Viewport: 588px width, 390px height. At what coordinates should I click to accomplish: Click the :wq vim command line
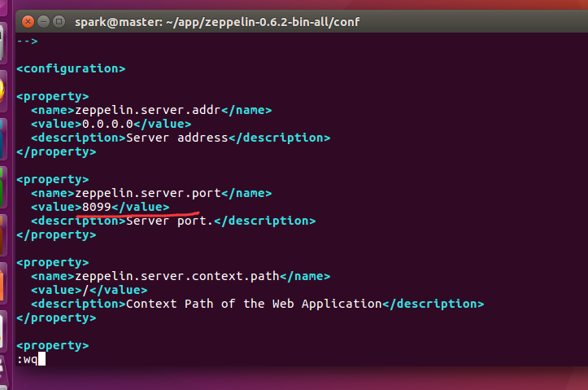(31, 359)
